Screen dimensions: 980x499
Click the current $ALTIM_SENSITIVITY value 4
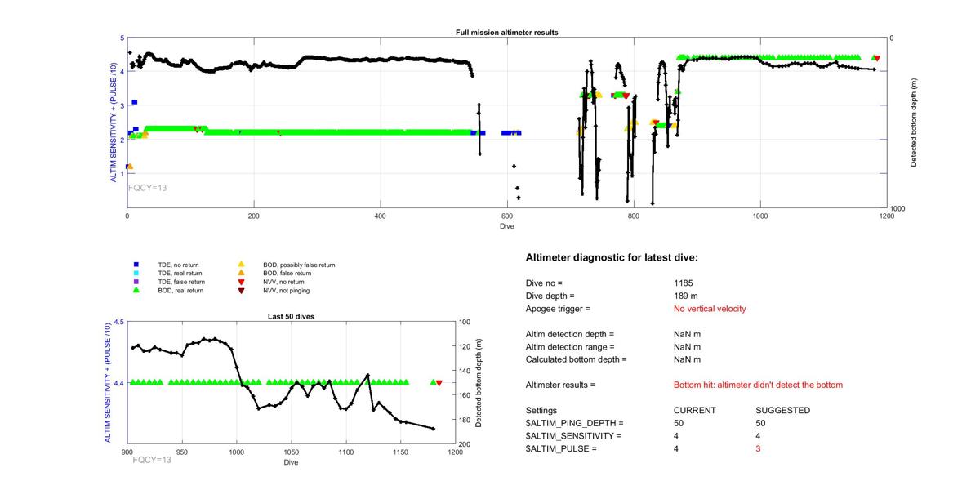click(676, 436)
